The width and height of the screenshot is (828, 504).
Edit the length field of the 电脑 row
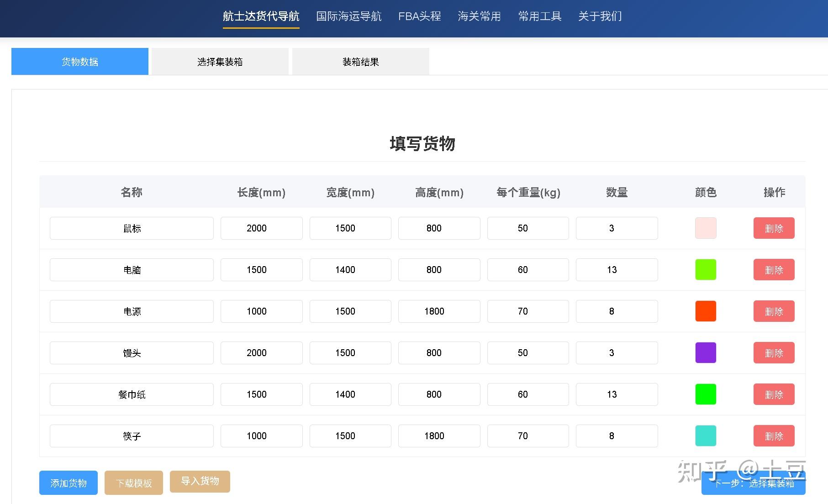pos(261,270)
